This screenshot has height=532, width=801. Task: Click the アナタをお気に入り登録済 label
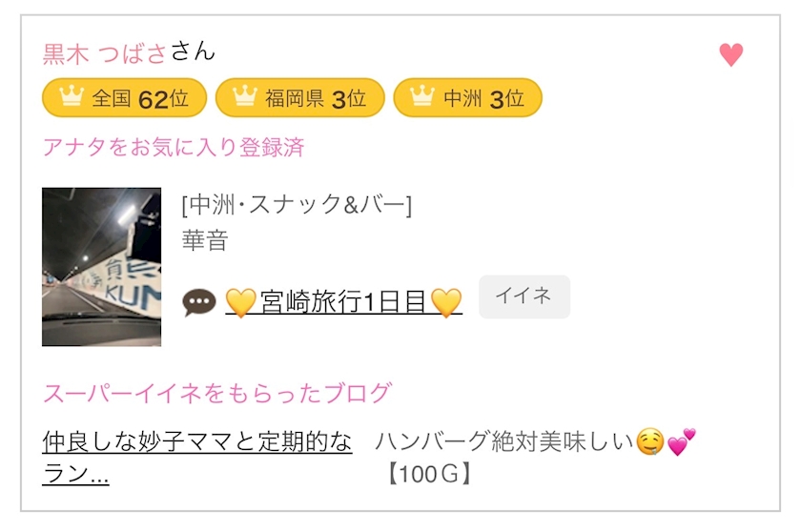(x=174, y=148)
